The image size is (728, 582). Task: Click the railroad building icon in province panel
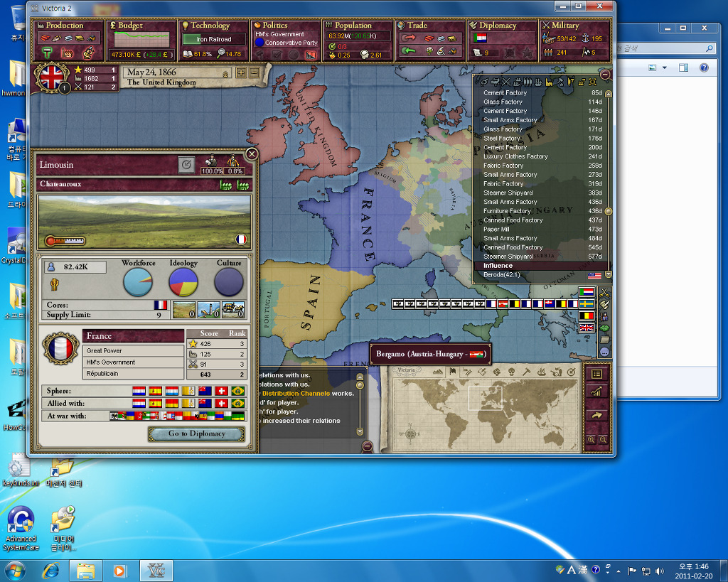pos(233,310)
